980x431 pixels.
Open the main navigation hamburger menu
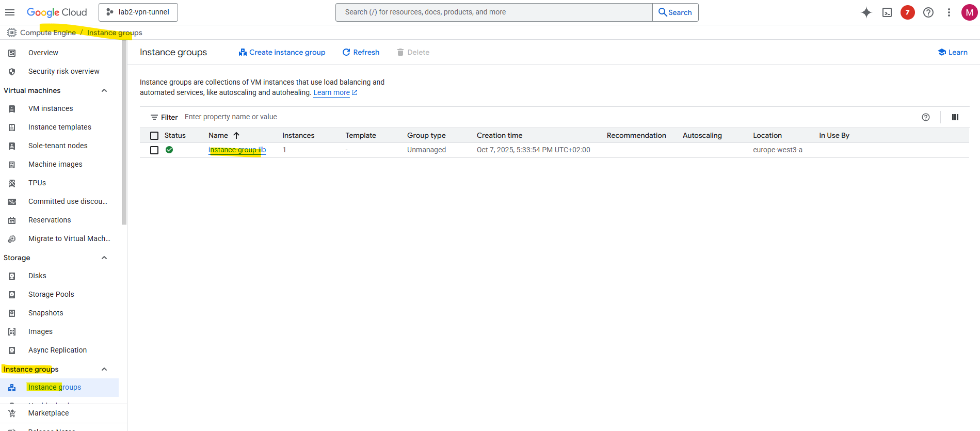[x=10, y=12]
